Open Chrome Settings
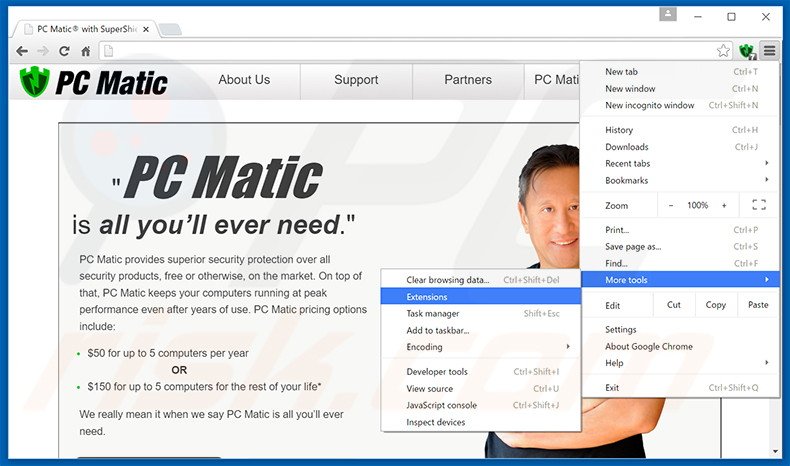This screenshot has height=466, width=790. (681, 329)
